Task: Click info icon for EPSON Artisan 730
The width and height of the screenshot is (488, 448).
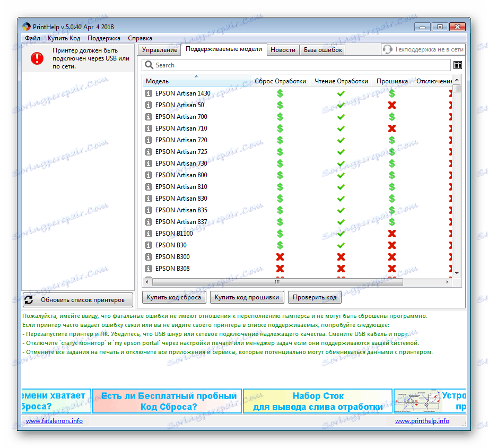Action: [149, 163]
